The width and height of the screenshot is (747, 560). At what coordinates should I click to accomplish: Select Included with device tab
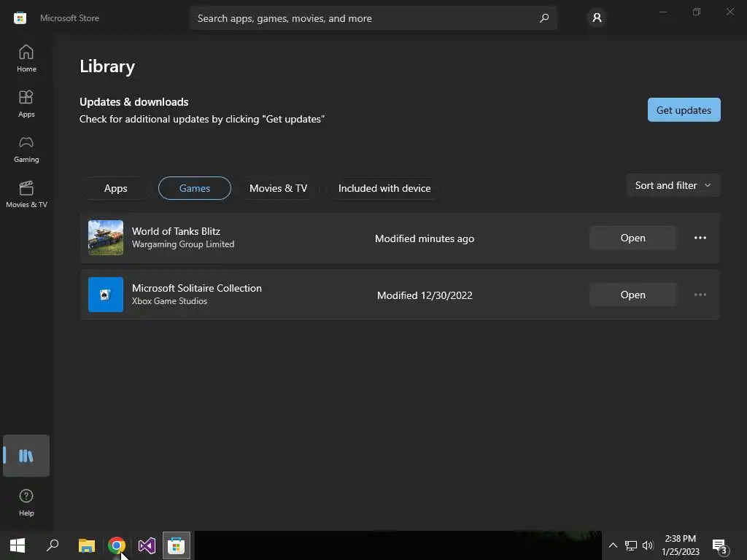click(384, 188)
